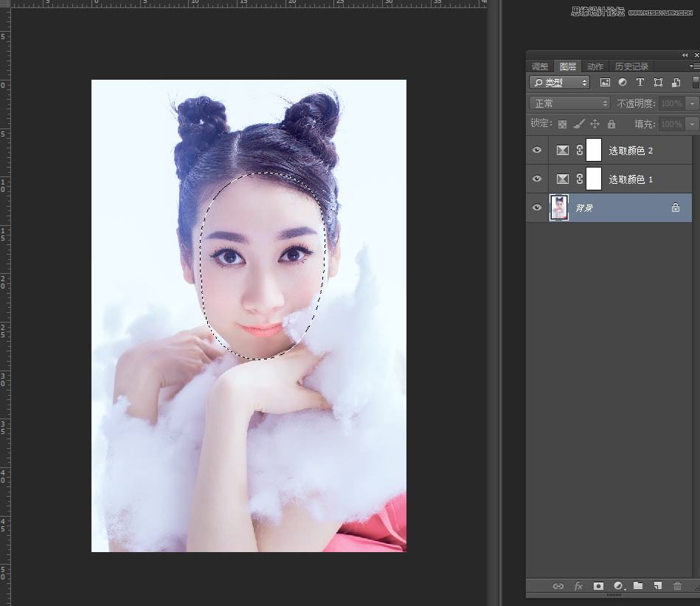Click the add layer mask icon

pyautogui.click(x=599, y=586)
